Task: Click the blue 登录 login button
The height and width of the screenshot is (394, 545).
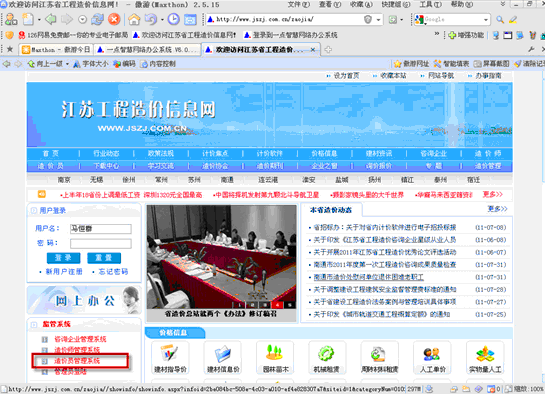Action: [x=63, y=258]
